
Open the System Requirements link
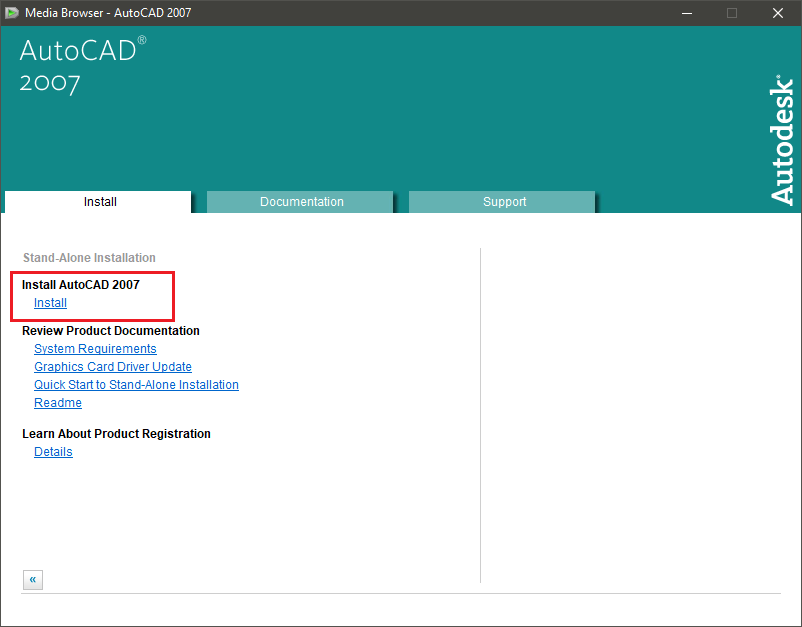click(x=95, y=349)
